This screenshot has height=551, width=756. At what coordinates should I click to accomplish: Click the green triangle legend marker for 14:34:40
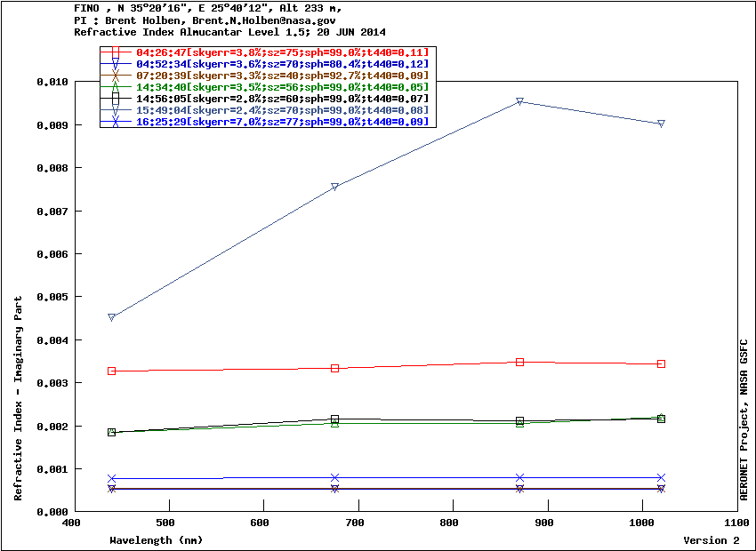coord(116,87)
